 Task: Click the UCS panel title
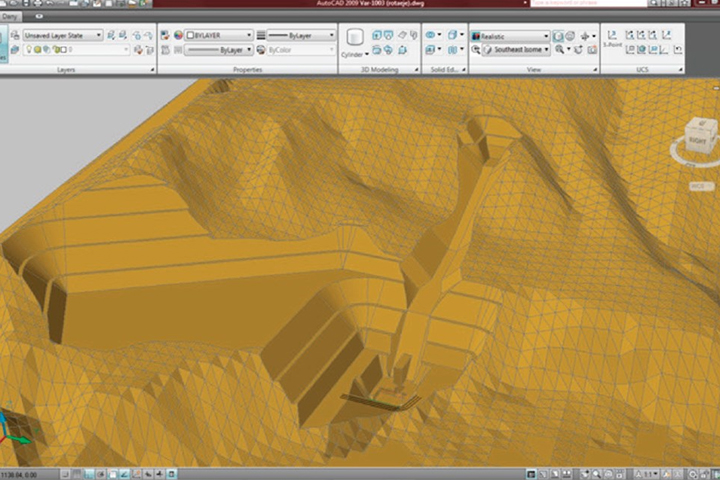[641, 70]
